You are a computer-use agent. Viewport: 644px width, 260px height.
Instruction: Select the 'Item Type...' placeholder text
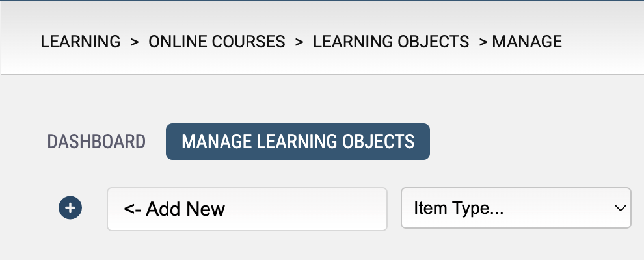point(459,209)
